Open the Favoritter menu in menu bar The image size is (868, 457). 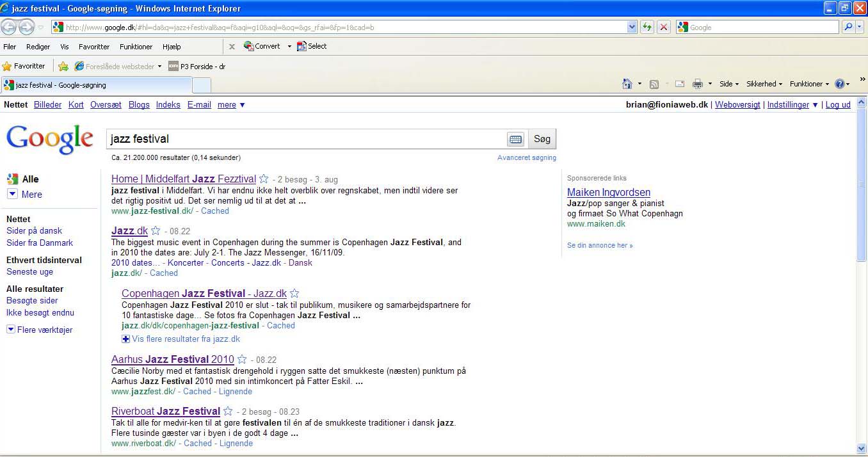94,47
